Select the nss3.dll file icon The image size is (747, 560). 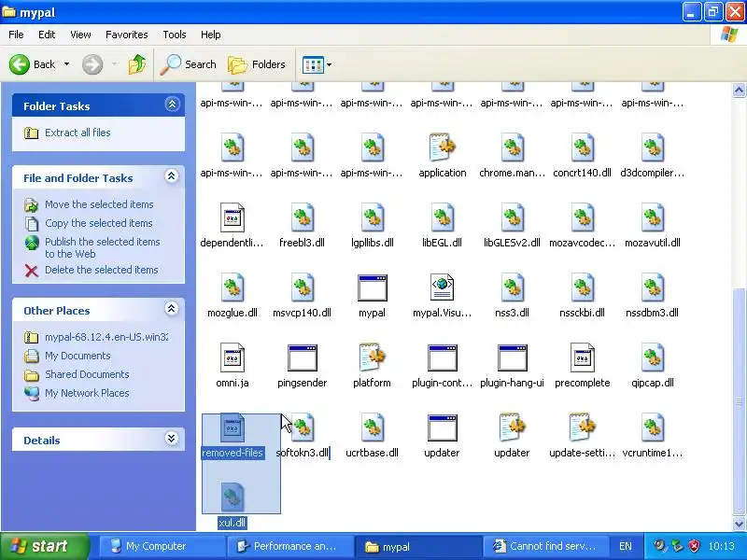(512, 288)
